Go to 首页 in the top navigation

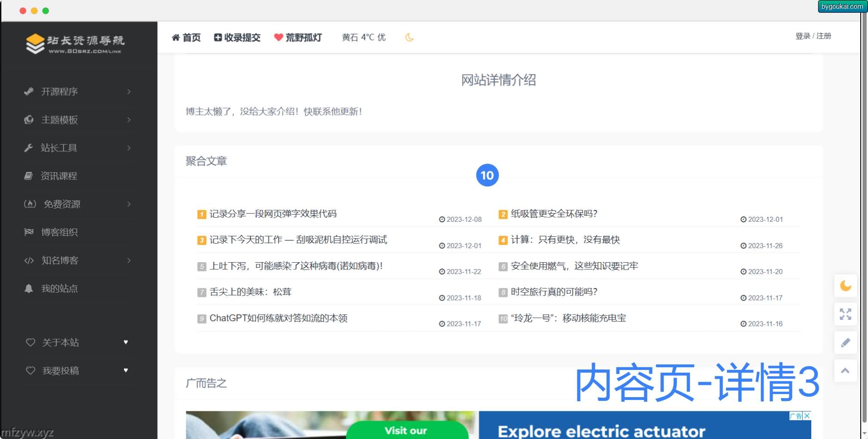pos(186,37)
